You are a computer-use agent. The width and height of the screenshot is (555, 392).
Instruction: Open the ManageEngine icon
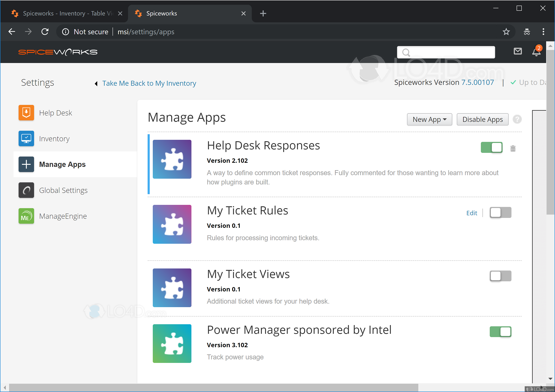pos(26,216)
